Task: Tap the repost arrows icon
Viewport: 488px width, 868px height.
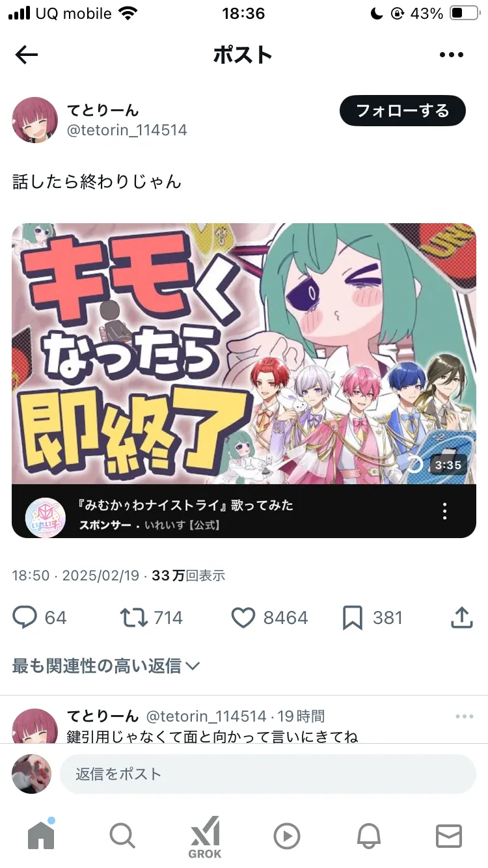Action: pos(134,617)
